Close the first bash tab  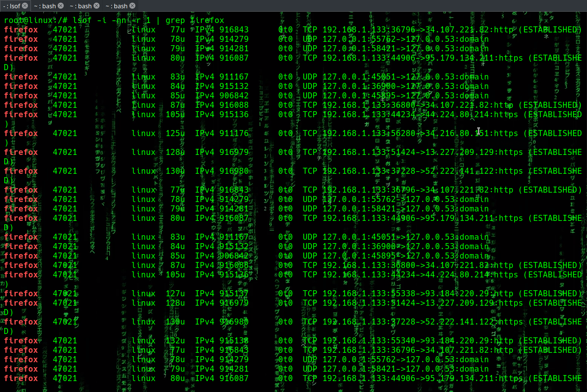[60, 6]
